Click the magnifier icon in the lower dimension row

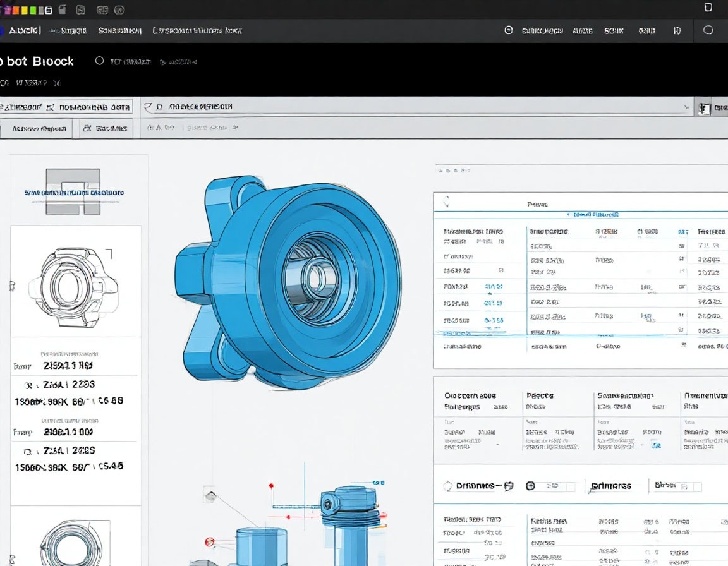tap(28, 452)
